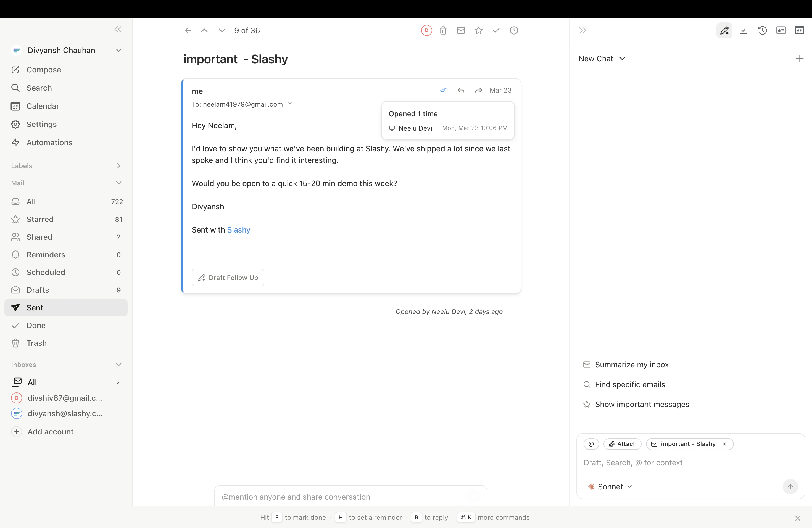The width and height of the screenshot is (812, 528).
Task: Mark conversation done with the checkmark icon
Action: (496, 30)
